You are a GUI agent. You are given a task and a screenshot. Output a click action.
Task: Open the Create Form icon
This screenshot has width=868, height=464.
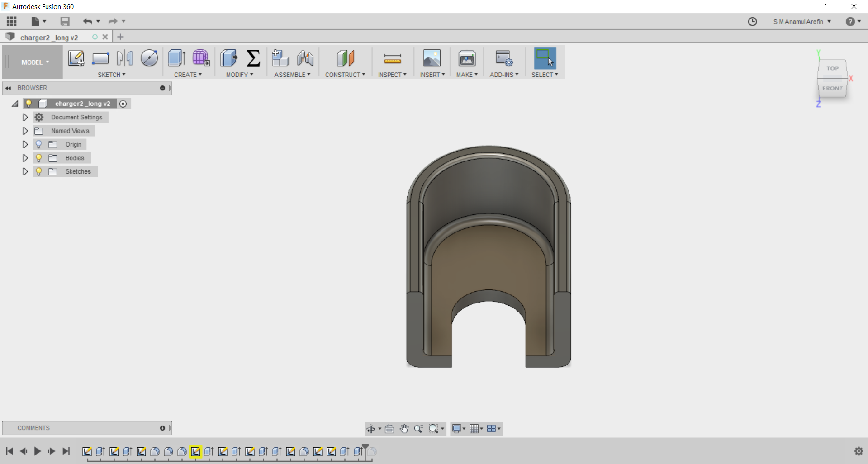coord(201,58)
